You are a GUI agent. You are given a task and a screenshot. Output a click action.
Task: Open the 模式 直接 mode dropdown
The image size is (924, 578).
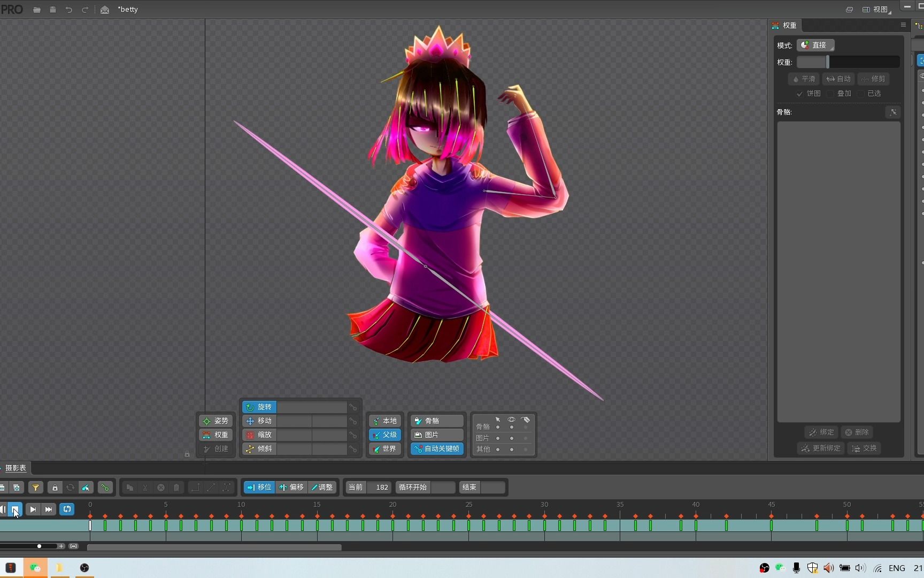point(815,45)
